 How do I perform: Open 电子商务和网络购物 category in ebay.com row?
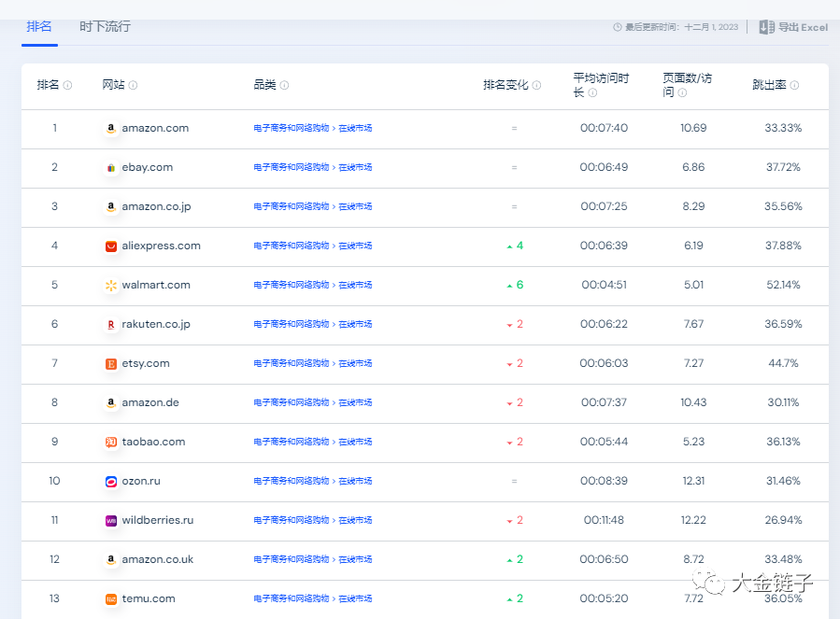tap(292, 167)
